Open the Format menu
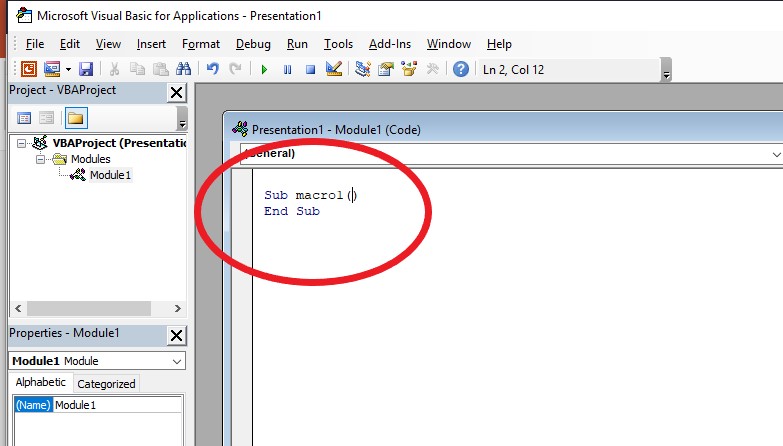 (x=201, y=44)
